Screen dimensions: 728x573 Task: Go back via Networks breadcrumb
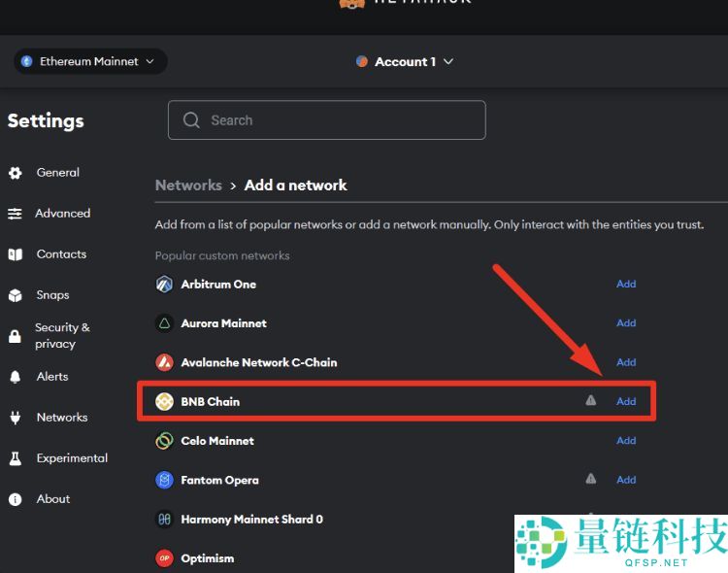[188, 185]
